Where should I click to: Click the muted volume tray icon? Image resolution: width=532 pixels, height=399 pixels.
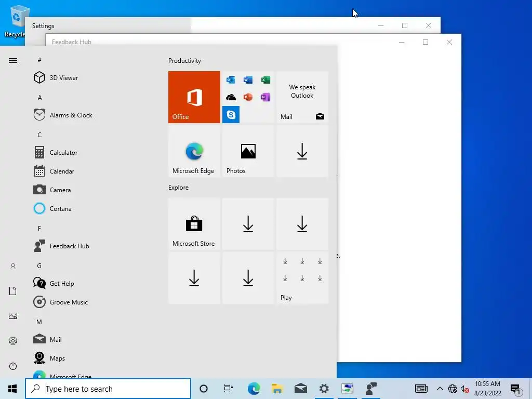[464, 389]
